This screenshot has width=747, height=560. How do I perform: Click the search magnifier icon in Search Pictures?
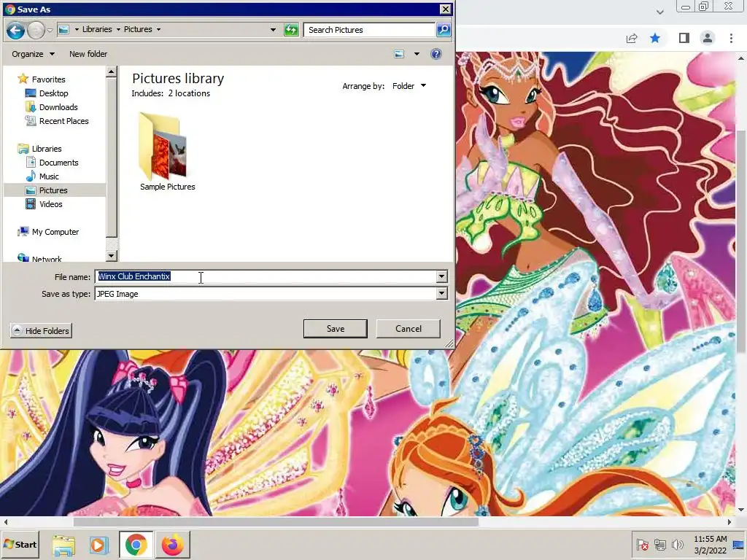pos(444,30)
